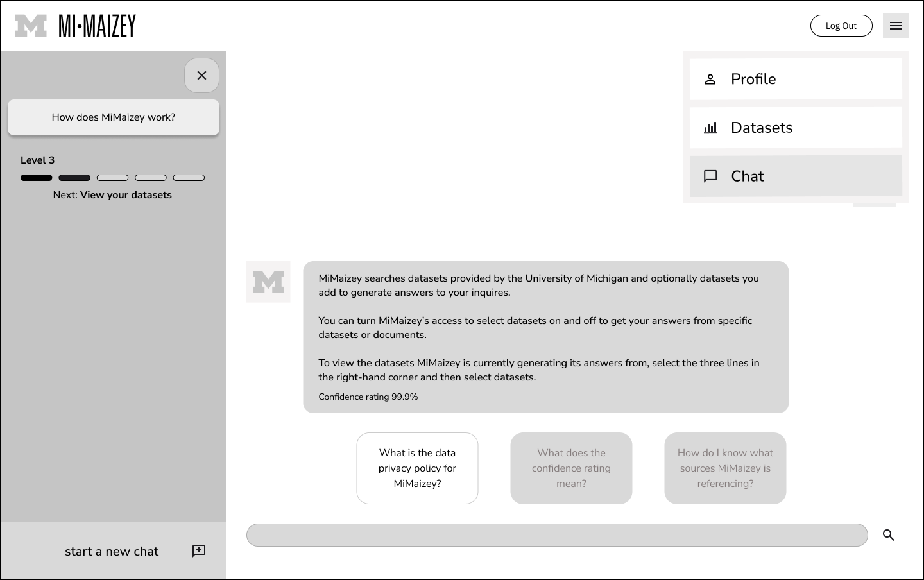Image resolution: width=924 pixels, height=580 pixels.
Task: Open the Datasets menu item
Action: pyautogui.click(x=796, y=128)
